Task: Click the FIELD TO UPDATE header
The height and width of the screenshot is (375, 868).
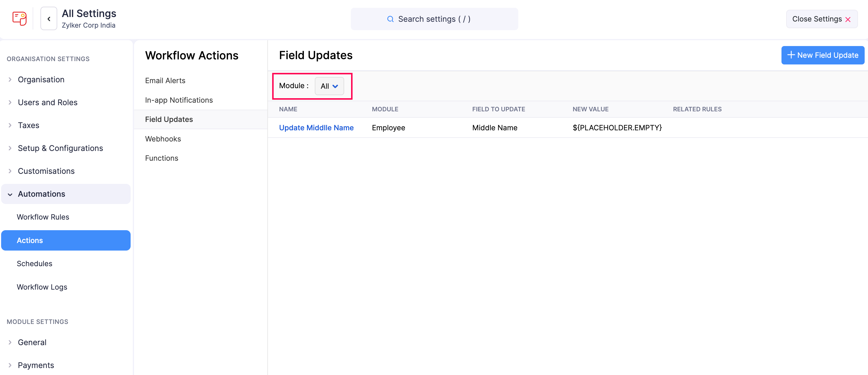Action: click(498, 109)
